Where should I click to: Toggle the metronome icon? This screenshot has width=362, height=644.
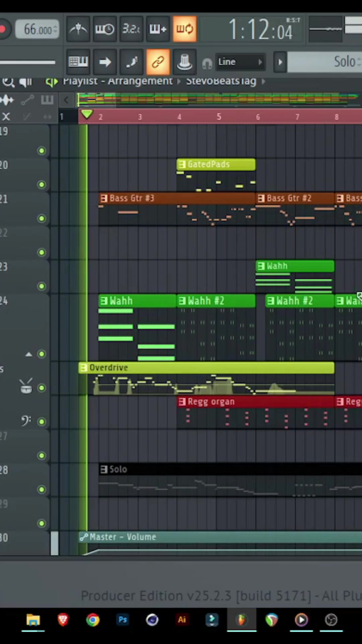78,29
